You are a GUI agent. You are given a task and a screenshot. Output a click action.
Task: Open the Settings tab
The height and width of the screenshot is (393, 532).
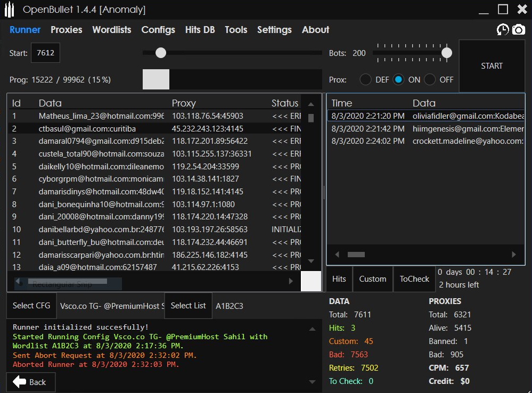(x=274, y=30)
